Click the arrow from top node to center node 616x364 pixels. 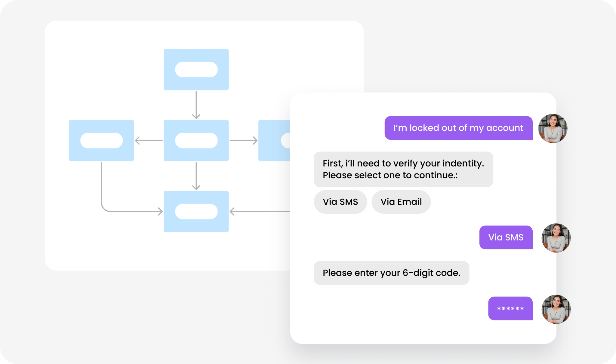tap(196, 105)
